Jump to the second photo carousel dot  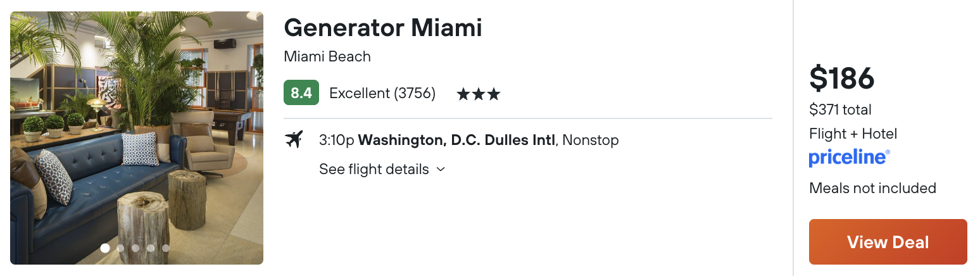(x=120, y=248)
